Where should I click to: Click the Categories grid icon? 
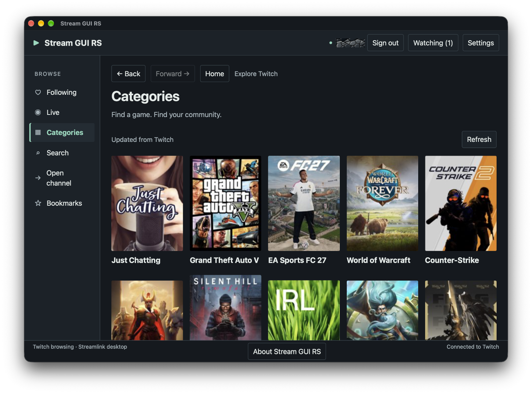(38, 132)
